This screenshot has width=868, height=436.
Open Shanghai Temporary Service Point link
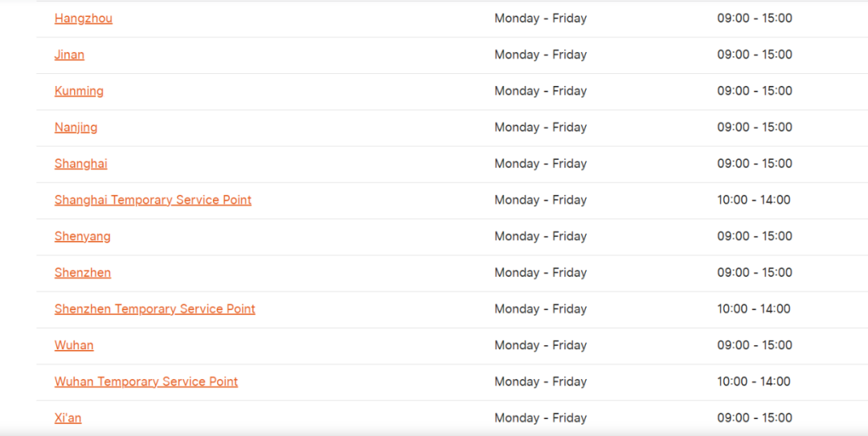(153, 200)
